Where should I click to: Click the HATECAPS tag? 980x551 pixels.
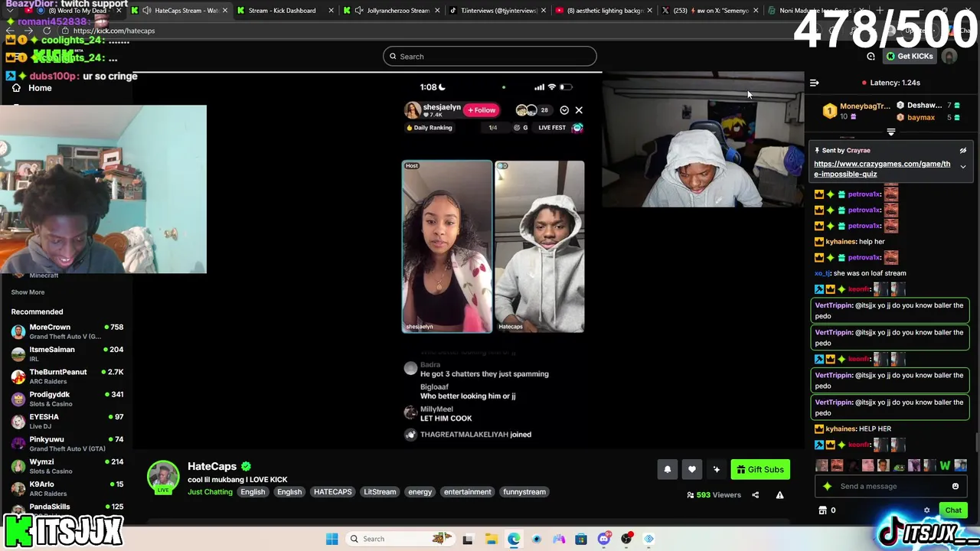coord(332,492)
